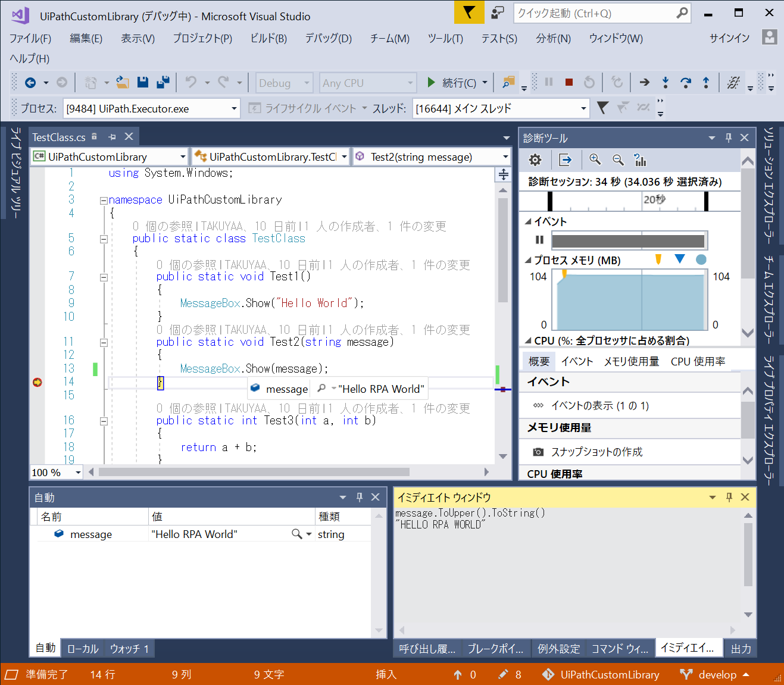The image size is (784, 685).
Task: Collapse the イベント graph section
Action: pos(528,221)
